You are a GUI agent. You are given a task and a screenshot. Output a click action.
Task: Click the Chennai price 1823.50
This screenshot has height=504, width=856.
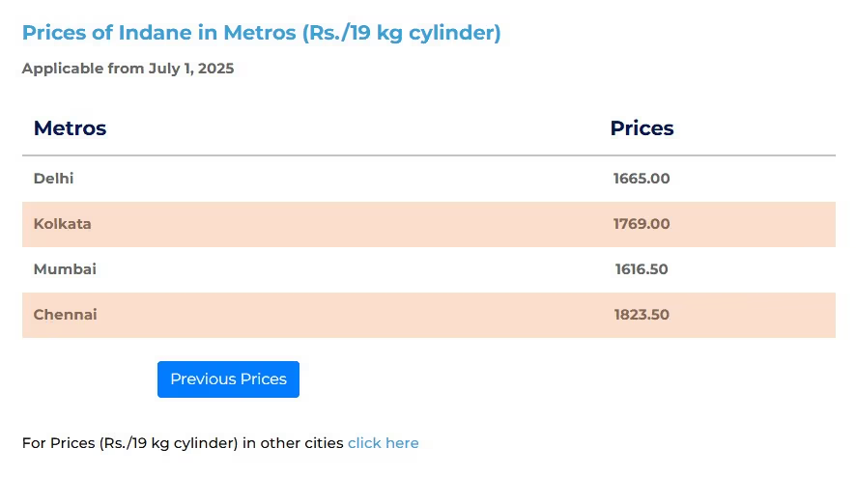(642, 315)
